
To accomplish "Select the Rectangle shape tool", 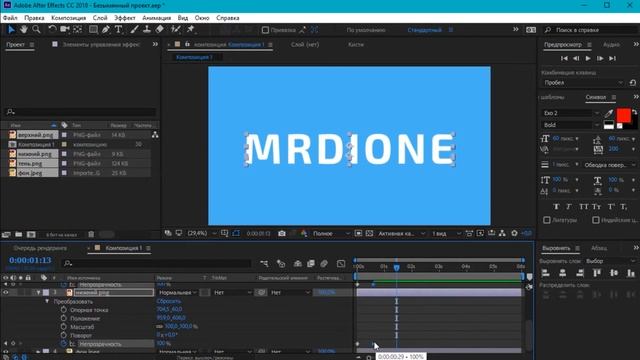I will 93,29.
